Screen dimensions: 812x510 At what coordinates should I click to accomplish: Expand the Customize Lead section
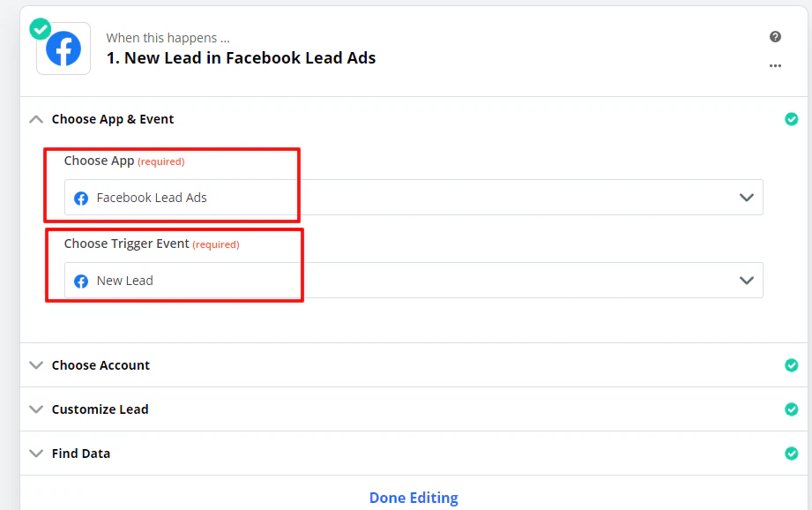(x=35, y=409)
